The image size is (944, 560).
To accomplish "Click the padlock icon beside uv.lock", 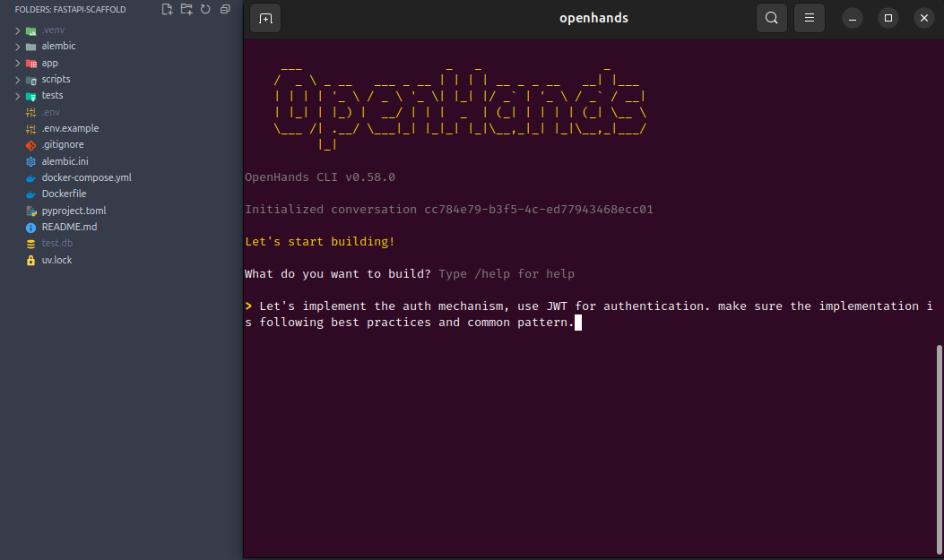I will point(32,260).
